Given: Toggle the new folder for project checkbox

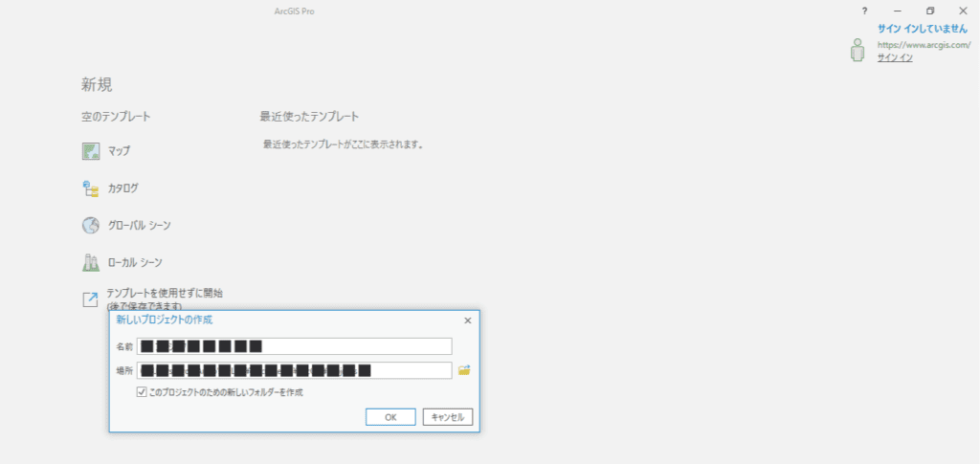Looking at the screenshot, I should coord(142,392).
